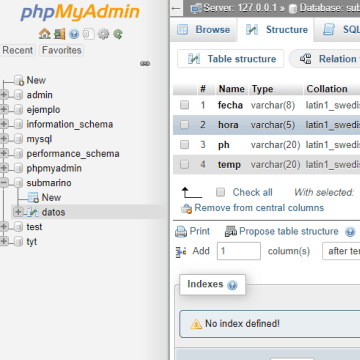Image resolution: width=360 pixels, height=360 pixels.
Task: Click the new table icon under submarino
Action: click(33, 198)
